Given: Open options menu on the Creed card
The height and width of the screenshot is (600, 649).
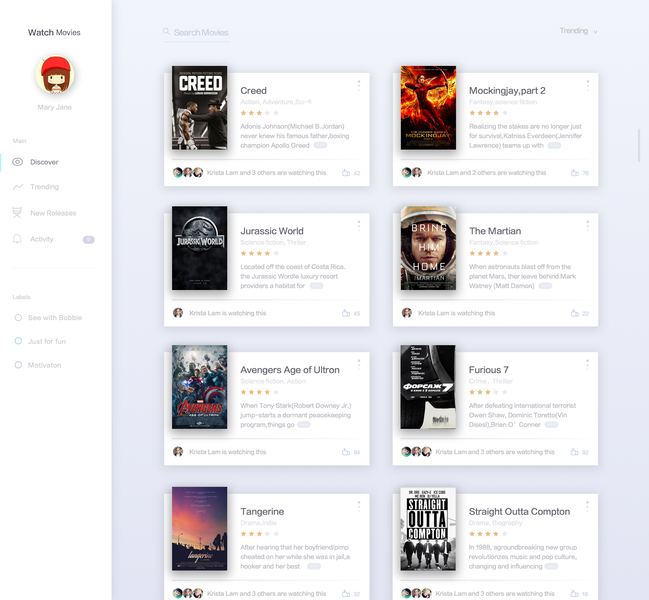Looking at the screenshot, I should point(359,85).
